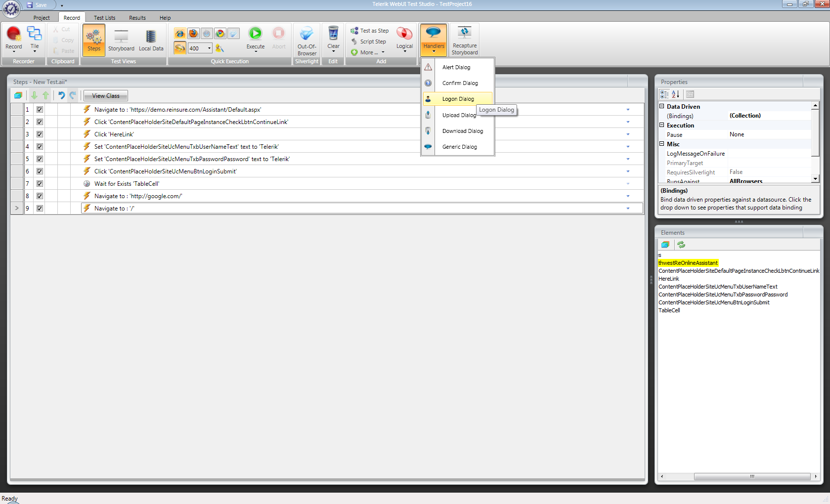This screenshot has width=830, height=504.
Task: Expand step 8 google details arrow
Action: tap(628, 196)
